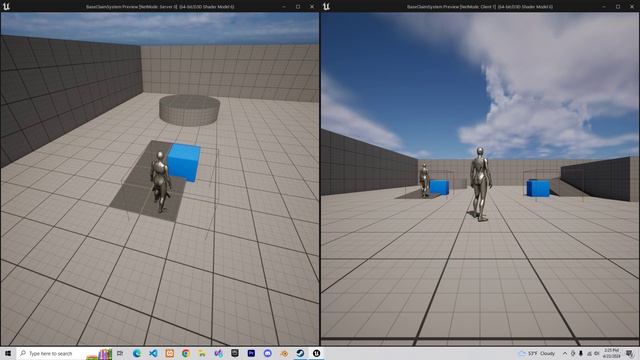Click the right blue cube in Client viewport

point(538,188)
